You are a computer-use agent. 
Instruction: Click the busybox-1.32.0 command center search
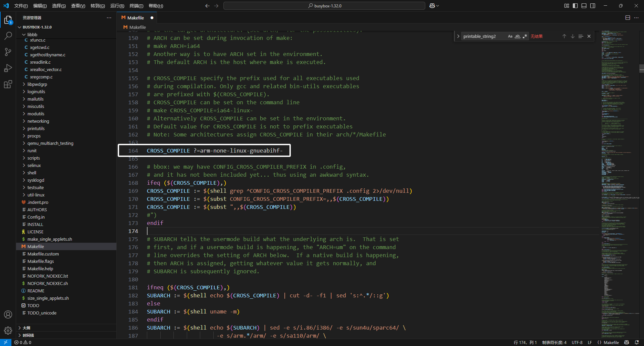[324, 6]
